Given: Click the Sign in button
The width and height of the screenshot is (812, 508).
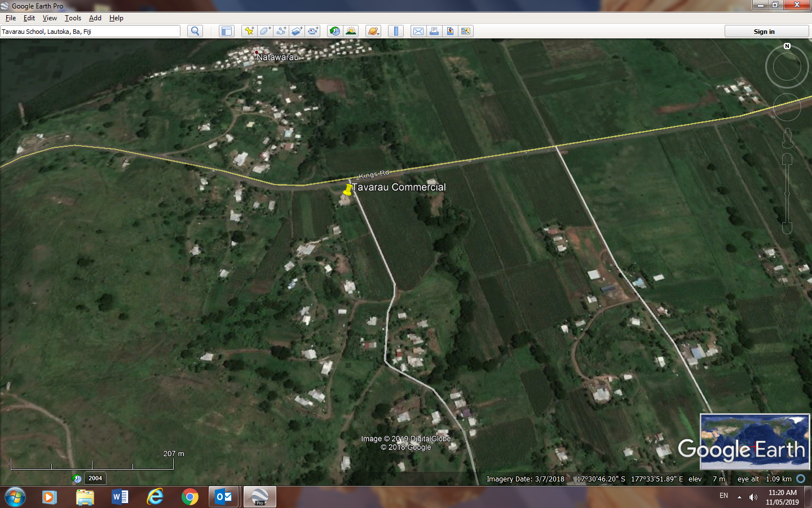Looking at the screenshot, I should tap(764, 32).
